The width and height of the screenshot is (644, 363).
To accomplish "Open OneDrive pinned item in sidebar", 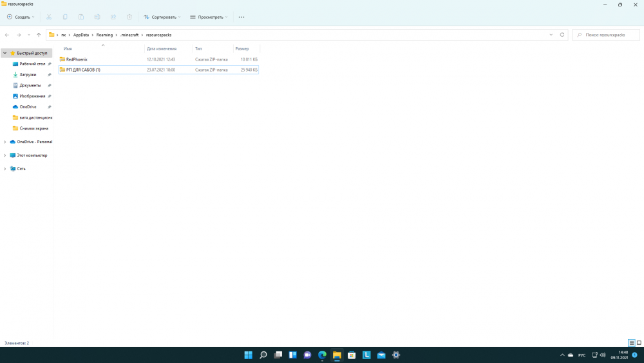I will tap(28, 107).
